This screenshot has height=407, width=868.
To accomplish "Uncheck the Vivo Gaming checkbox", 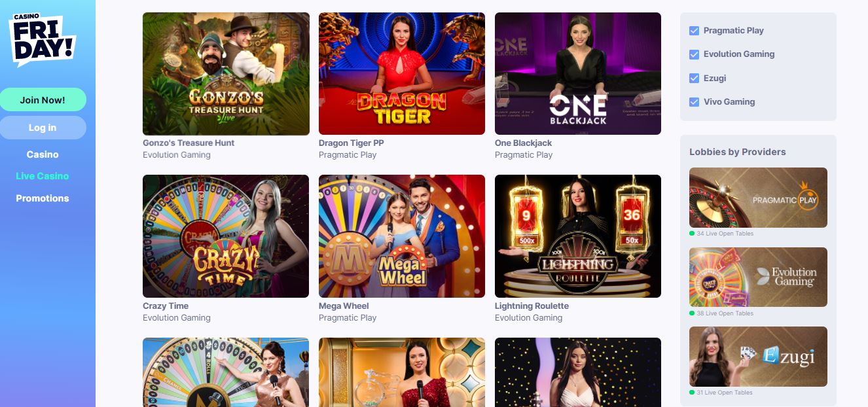I will 695,102.
